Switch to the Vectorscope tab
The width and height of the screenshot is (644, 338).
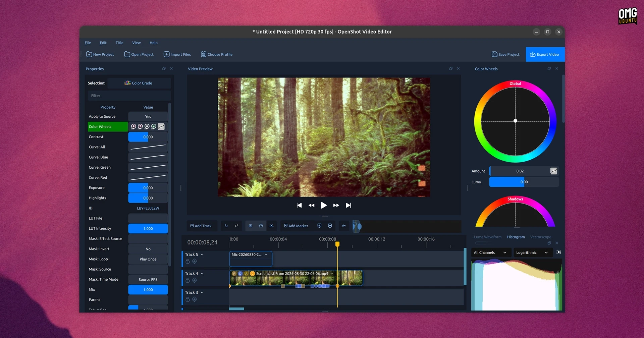click(541, 237)
